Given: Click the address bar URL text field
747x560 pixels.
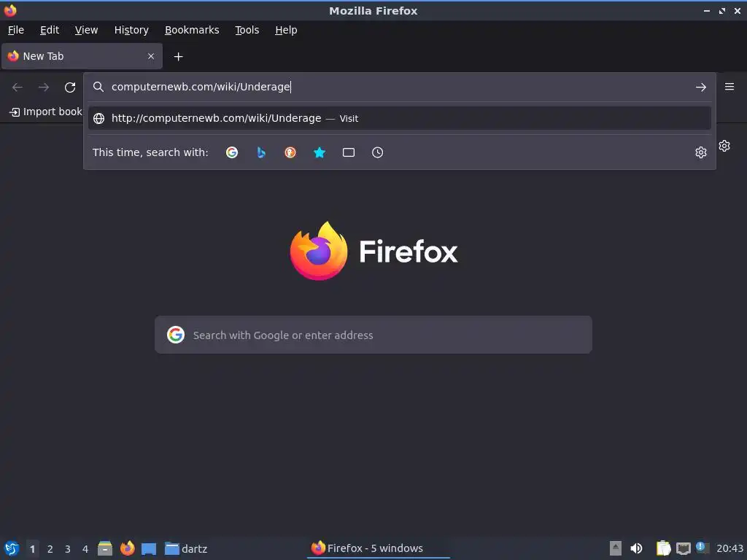Looking at the screenshot, I should (x=395, y=87).
